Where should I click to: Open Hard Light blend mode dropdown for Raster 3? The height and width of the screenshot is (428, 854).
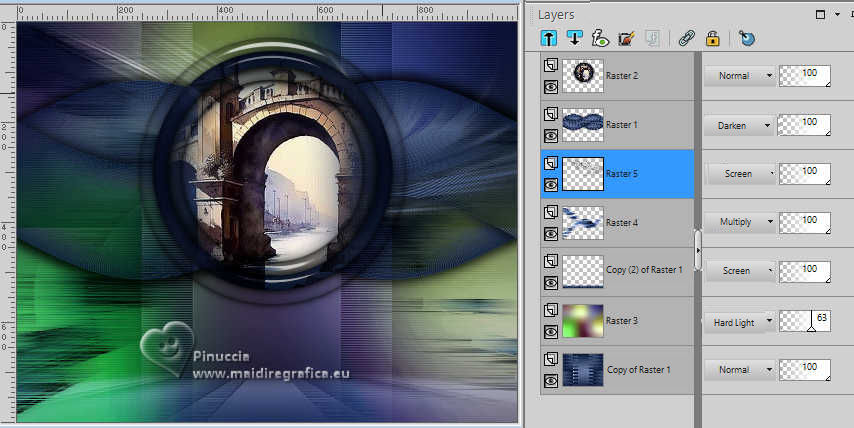(739, 322)
